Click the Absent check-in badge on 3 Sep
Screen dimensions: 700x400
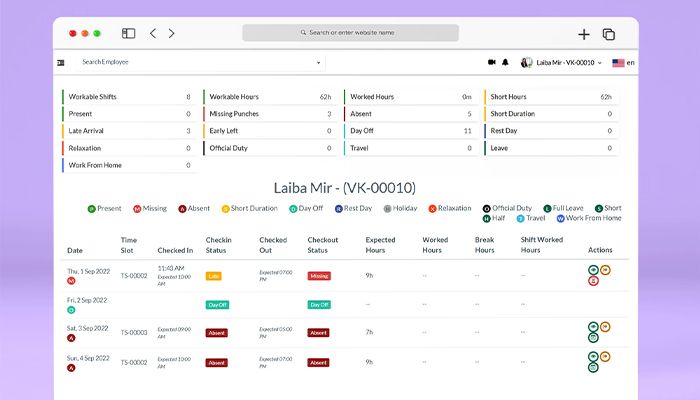coord(217,333)
